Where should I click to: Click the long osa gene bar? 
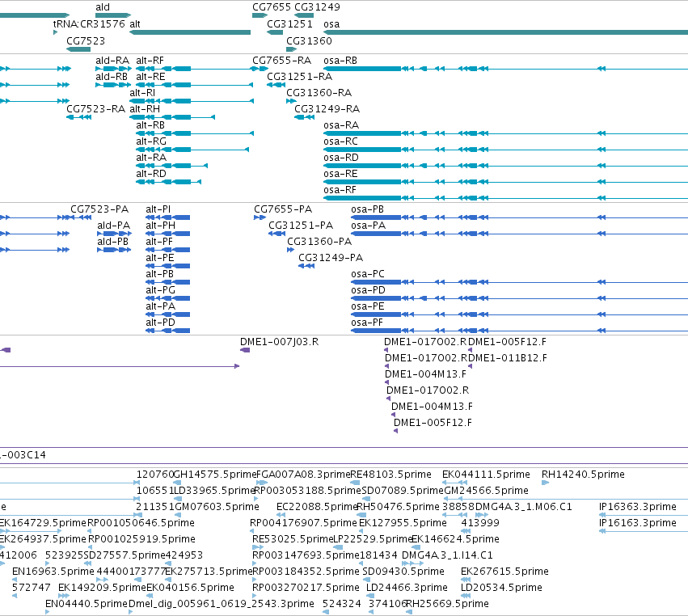505,32
